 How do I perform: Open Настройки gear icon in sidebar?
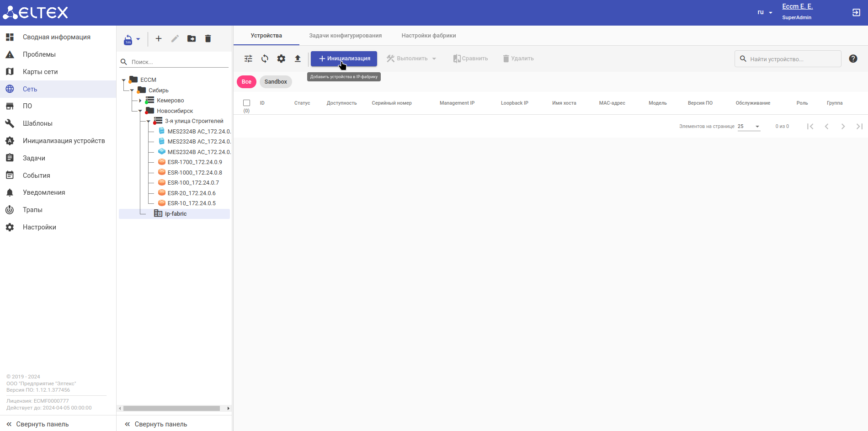coord(10,227)
